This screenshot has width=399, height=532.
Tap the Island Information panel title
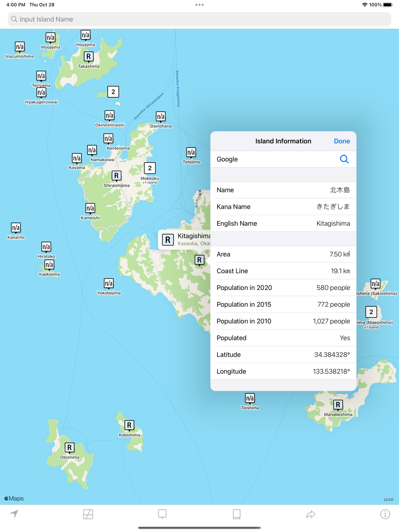click(283, 141)
